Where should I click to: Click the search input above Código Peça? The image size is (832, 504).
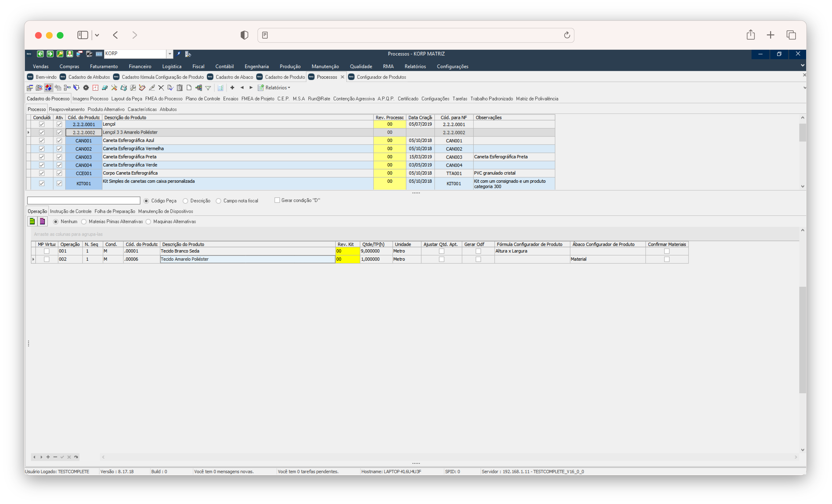click(x=83, y=200)
